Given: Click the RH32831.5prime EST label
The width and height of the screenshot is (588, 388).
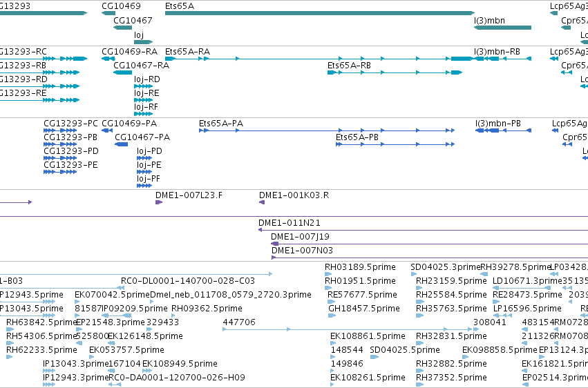Looking at the screenshot, I should point(451,336).
